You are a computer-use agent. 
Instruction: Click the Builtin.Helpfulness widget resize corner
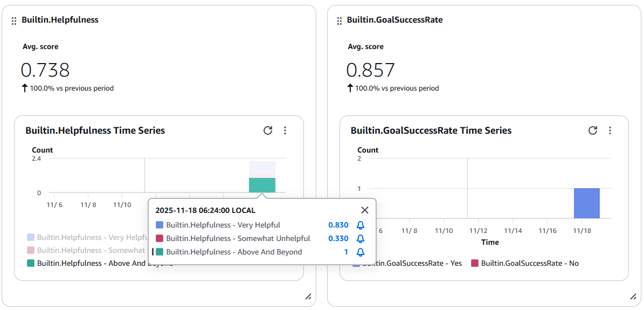coord(308,297)
